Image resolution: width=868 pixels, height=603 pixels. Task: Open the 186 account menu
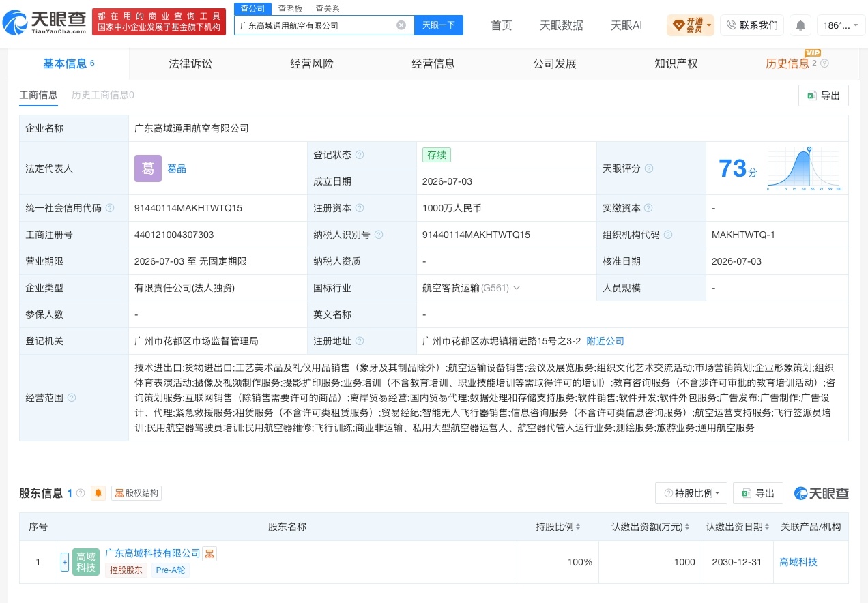coord(841,25)
